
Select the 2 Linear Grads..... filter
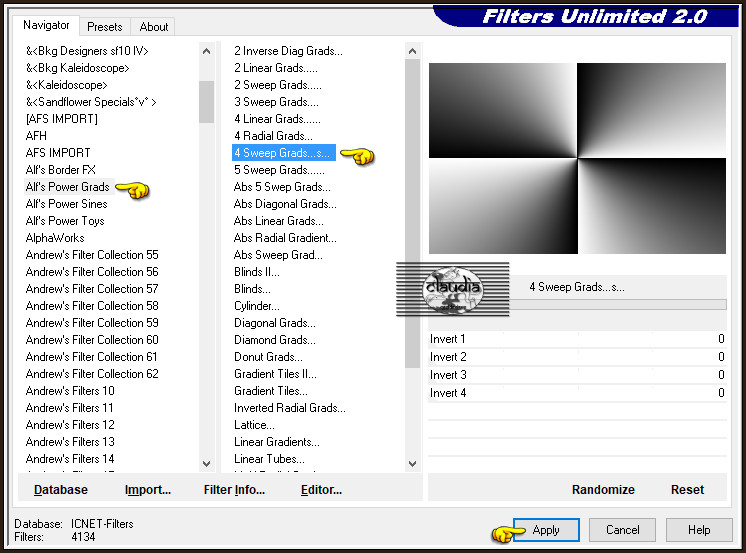(x=276, y=68)
